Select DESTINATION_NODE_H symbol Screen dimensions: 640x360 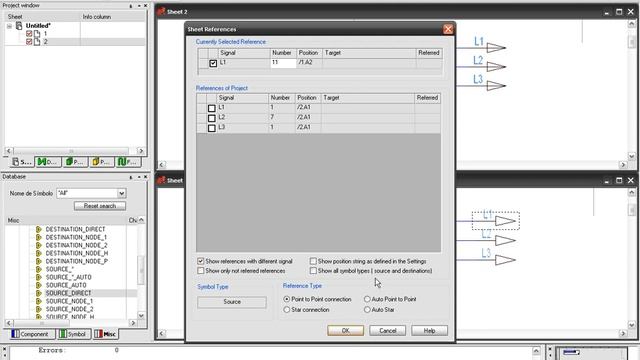(x=76, y=253)
